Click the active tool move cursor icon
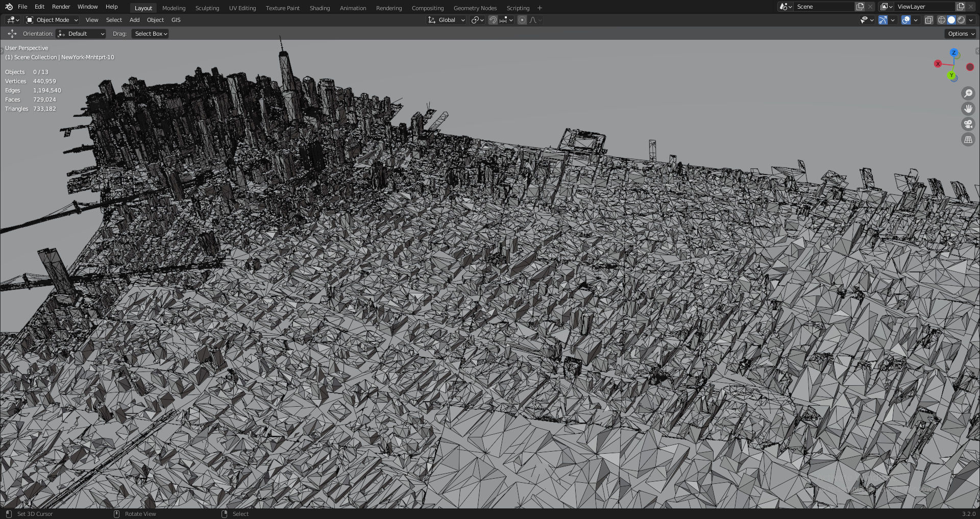The image size is (980, 519). coord(12,34)
